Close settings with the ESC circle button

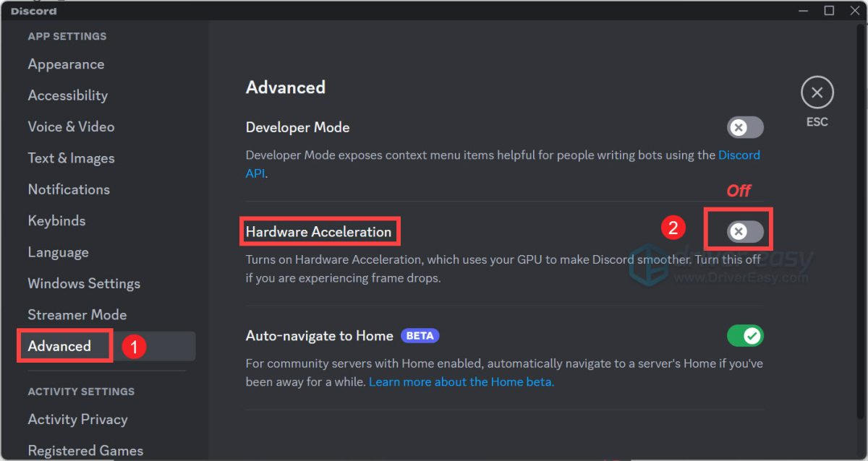click(817, 92)
